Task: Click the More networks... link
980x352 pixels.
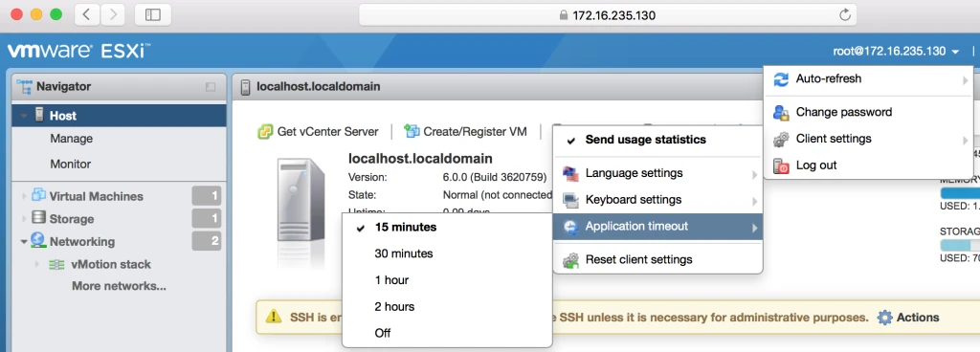Action: pos(119,286)
